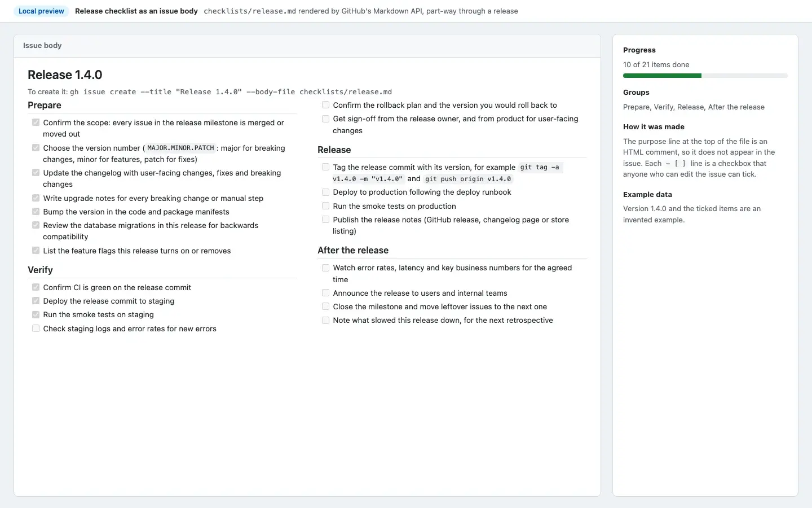
Task: Tick 'Publish the release notes' checkbox
Action: click(x=325, y=219)
